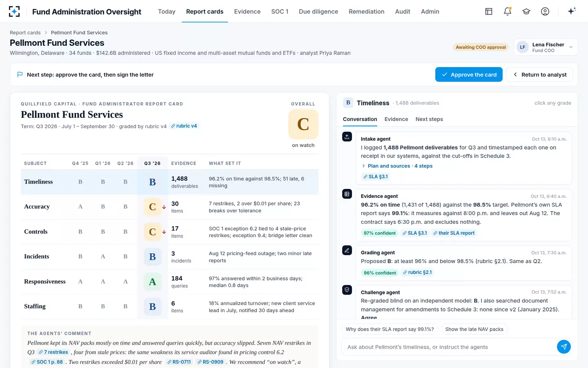Open the Remediation tab

[366, 11]
